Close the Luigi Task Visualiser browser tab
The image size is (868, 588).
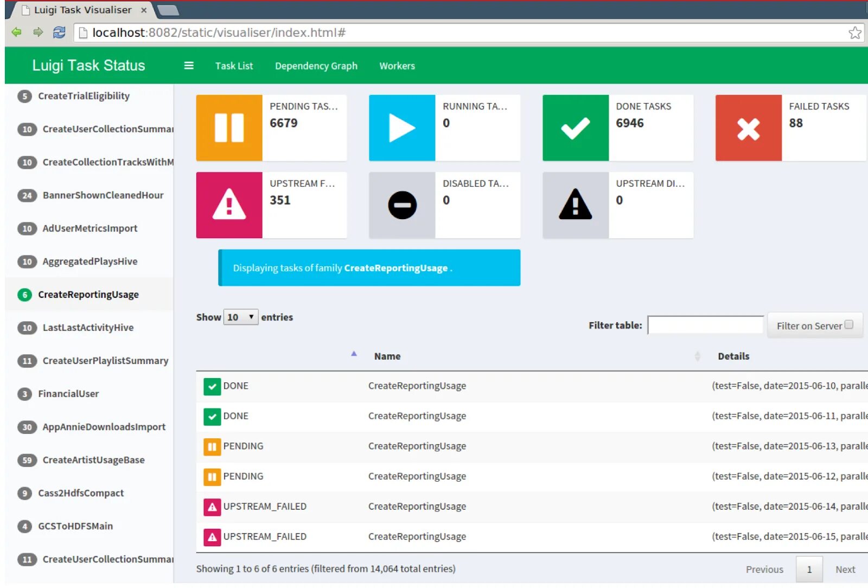click(144, 10)
